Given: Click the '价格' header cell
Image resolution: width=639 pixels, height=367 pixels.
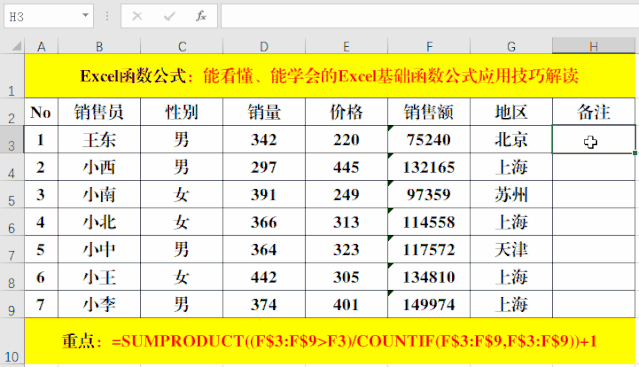Looking at the screenshot, I should [346, 112].
